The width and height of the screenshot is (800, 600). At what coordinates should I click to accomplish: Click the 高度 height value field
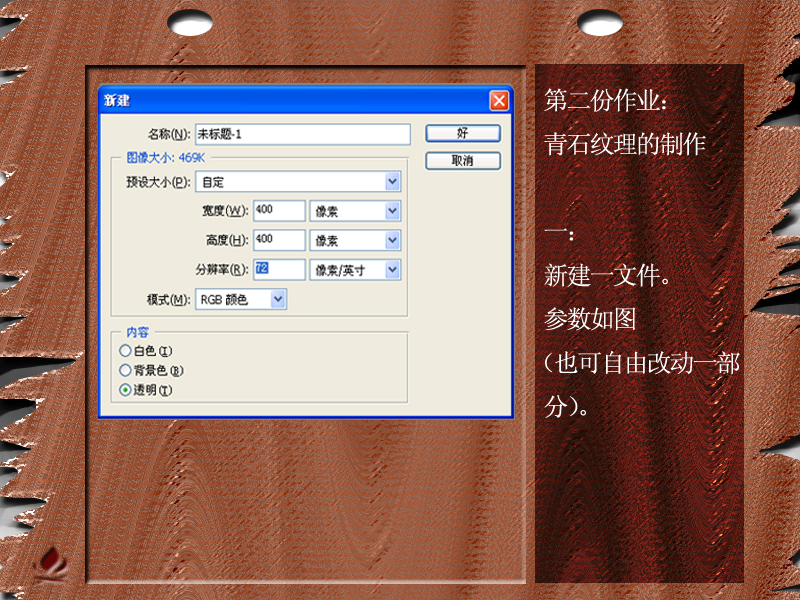click(x=279, y=240)
